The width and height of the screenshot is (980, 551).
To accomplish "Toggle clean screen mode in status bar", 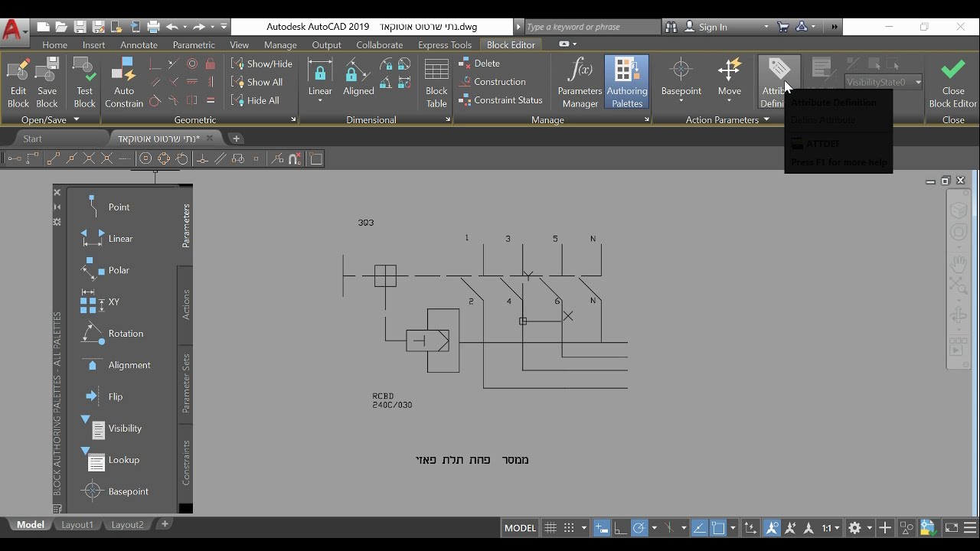I will pyautogui.click(x=951, y=528).
